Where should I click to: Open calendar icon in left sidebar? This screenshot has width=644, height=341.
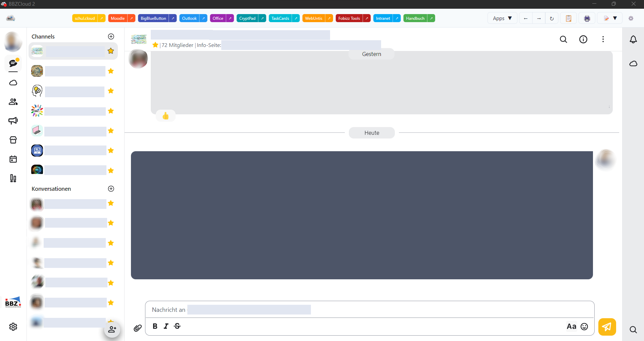[x=13, y=159]
